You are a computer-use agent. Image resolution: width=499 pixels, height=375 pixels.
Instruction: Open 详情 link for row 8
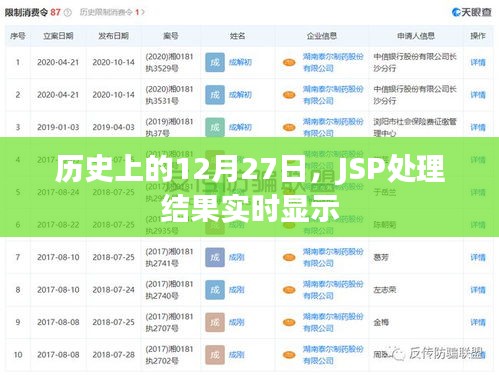coord(478,290)
